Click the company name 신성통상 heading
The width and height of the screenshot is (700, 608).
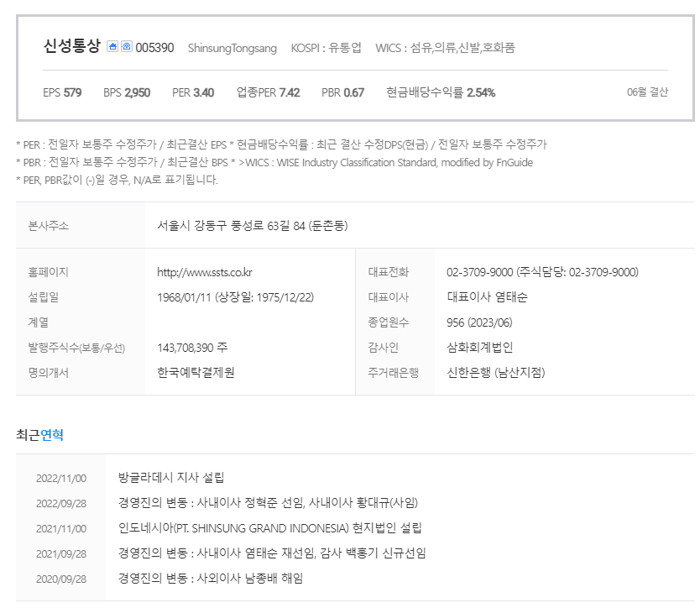pyautogui.click(x=72, y=46)
